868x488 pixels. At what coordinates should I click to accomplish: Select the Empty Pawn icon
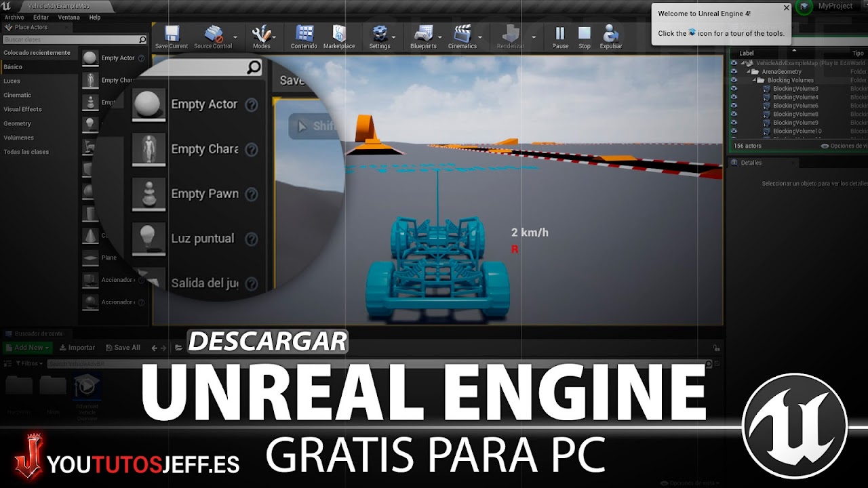(90, 102)
